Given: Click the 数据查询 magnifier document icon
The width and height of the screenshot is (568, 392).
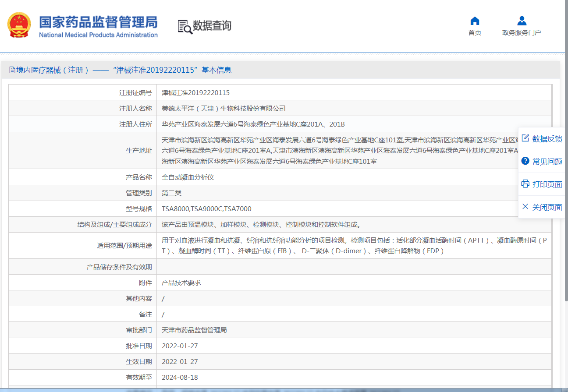Looking at the screenshot, I should coord(185,26).
